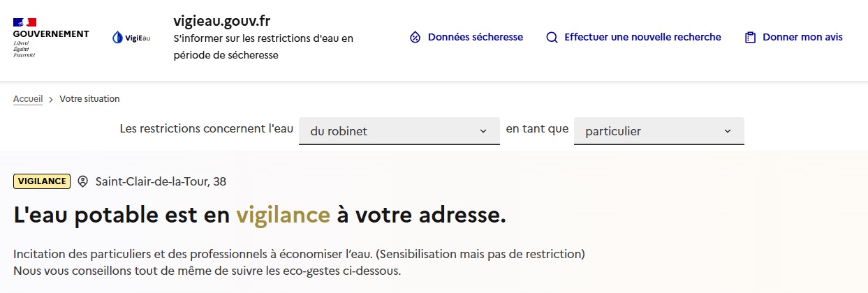Click the chevron arrow in the "particulier" selector
This screenshot has width=868, height=293.
coord(728,131)
